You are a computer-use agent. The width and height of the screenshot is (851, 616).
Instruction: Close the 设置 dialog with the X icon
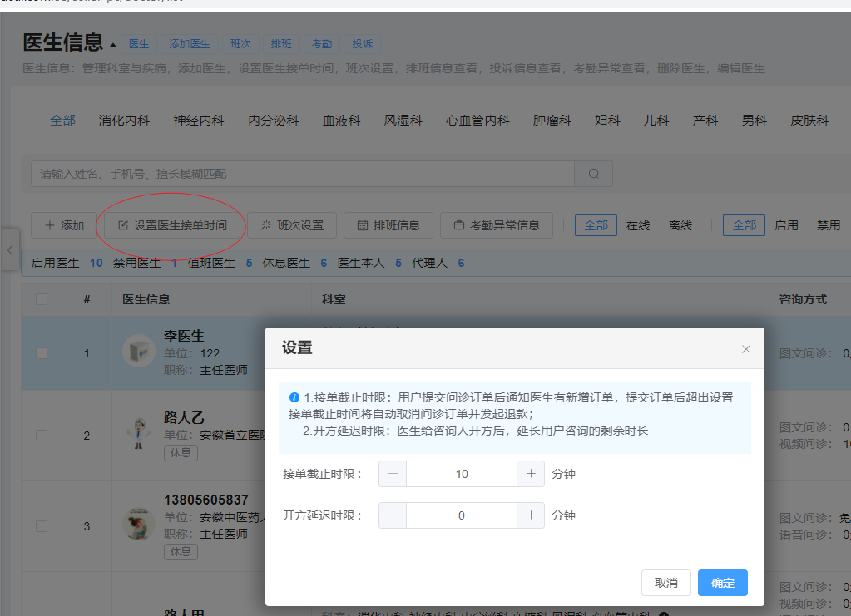pos(745,349)
